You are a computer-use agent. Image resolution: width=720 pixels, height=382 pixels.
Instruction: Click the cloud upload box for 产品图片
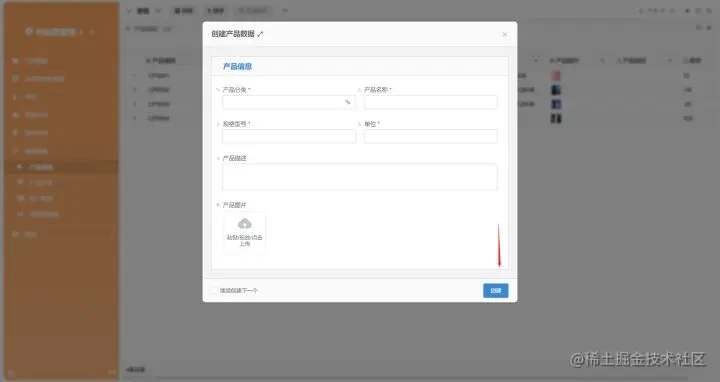(x=244, y=232)
